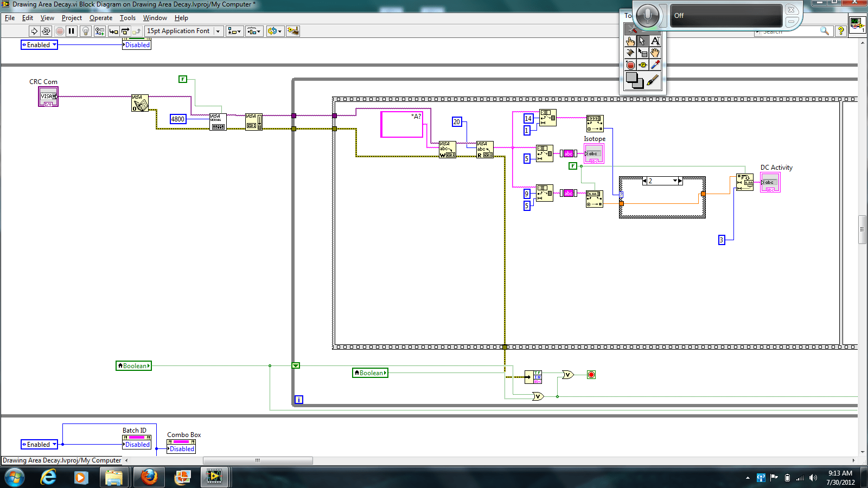Pause the VI execution

(x=72, y=31)
